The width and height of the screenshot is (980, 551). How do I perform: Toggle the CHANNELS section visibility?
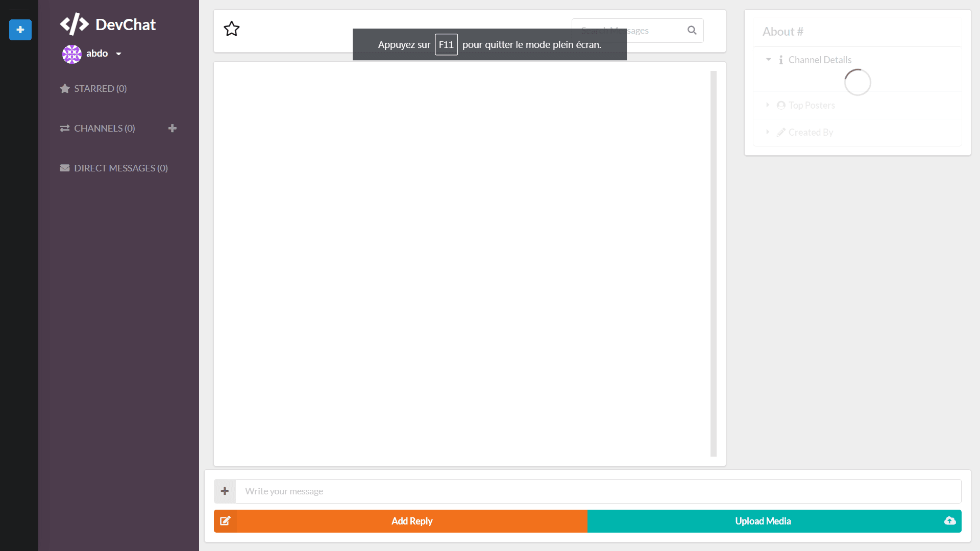[x=104, y=128]
